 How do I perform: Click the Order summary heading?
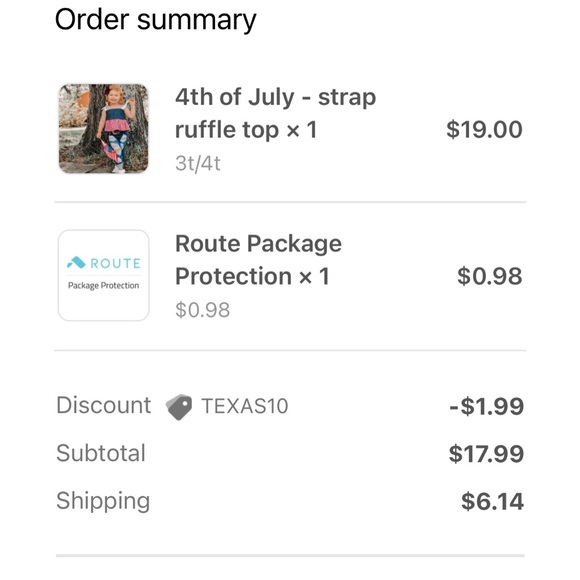155,20
